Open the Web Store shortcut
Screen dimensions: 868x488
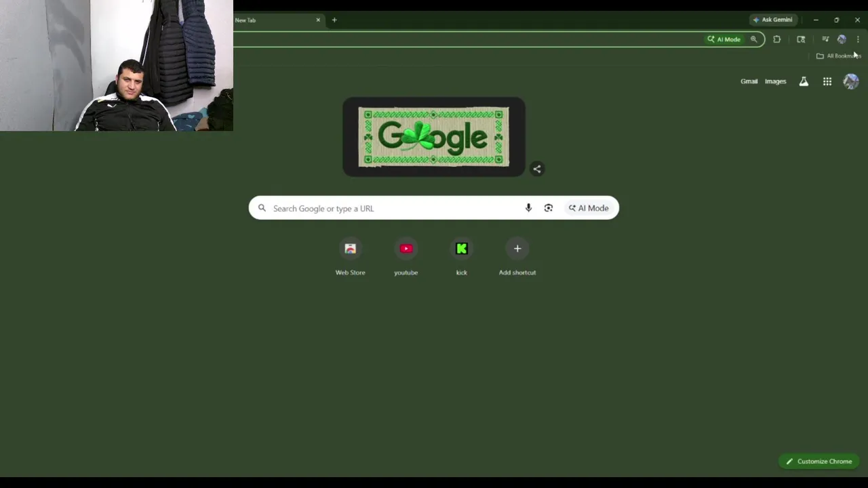(351, 257)
